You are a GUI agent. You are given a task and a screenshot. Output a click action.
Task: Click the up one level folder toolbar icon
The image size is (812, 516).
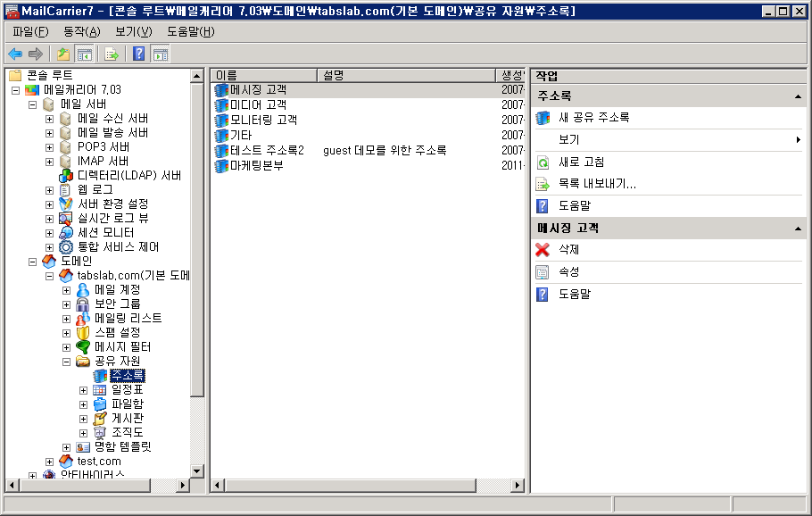coord(63,54)
